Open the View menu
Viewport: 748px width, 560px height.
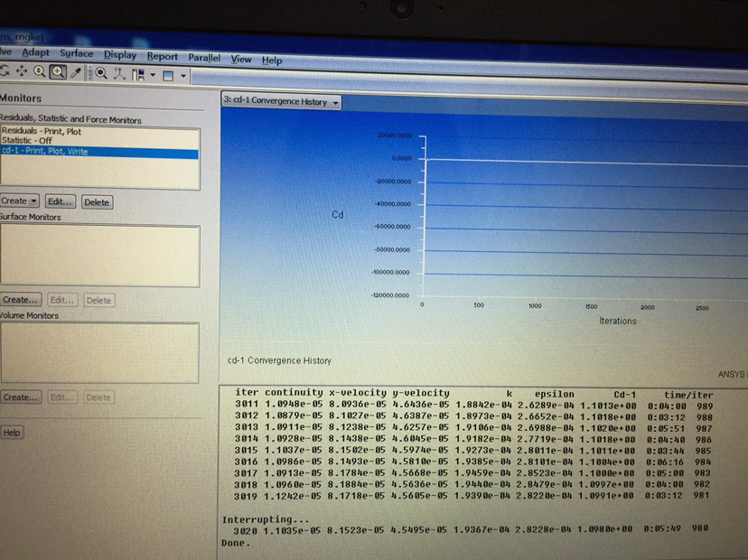[x=241, y=59]
